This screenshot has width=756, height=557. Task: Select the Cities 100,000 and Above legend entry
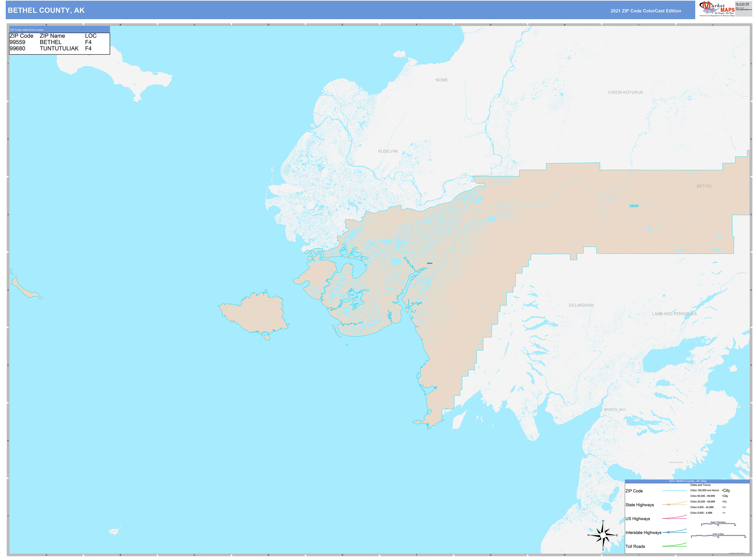(704, 491)
